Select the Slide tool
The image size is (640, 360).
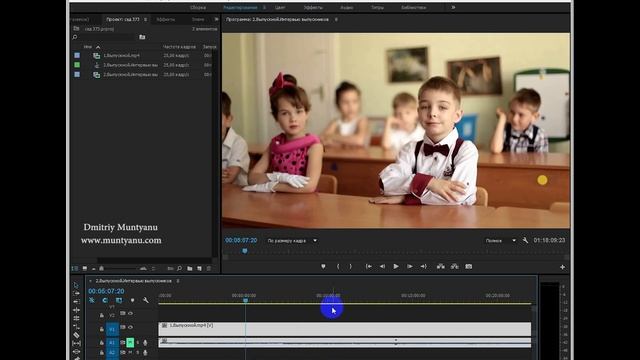[76, 351]
